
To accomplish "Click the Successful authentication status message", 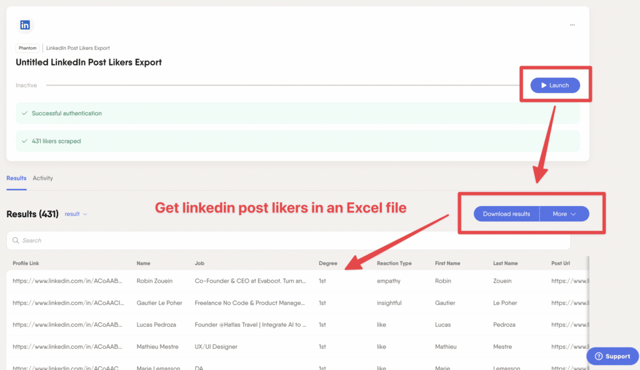I will [x=298, y=113].
